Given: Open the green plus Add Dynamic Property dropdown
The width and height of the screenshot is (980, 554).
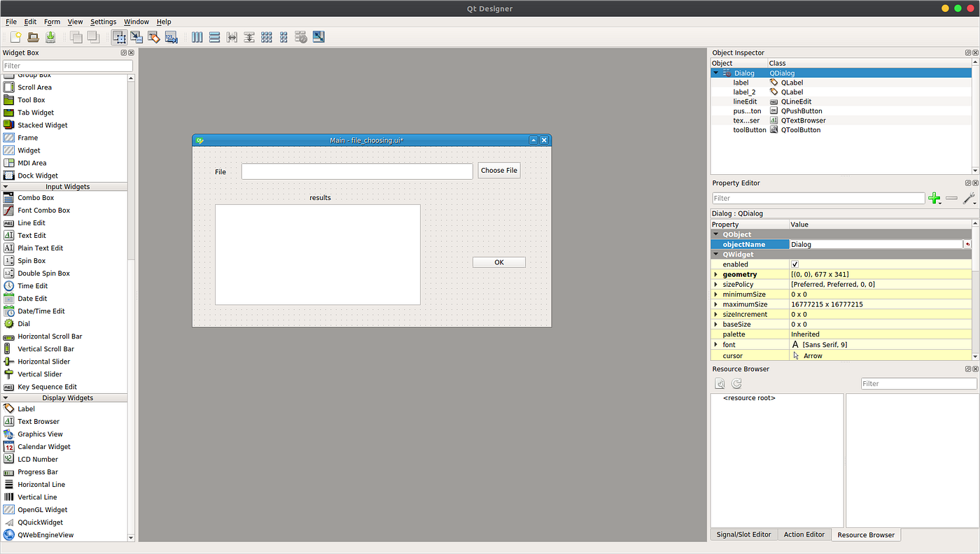Looking at the screenshot, I should 934,199.
